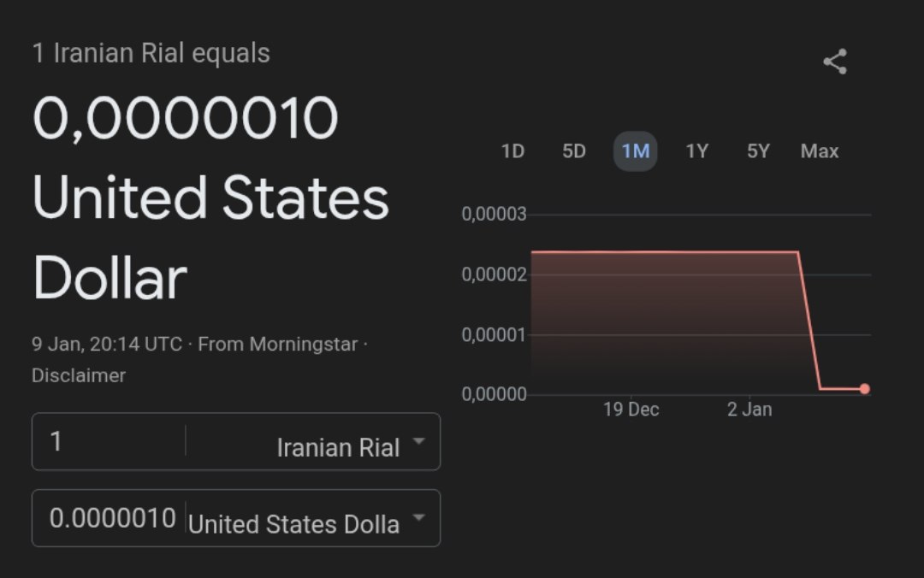Click the latest data point on chart

[865, 388]
